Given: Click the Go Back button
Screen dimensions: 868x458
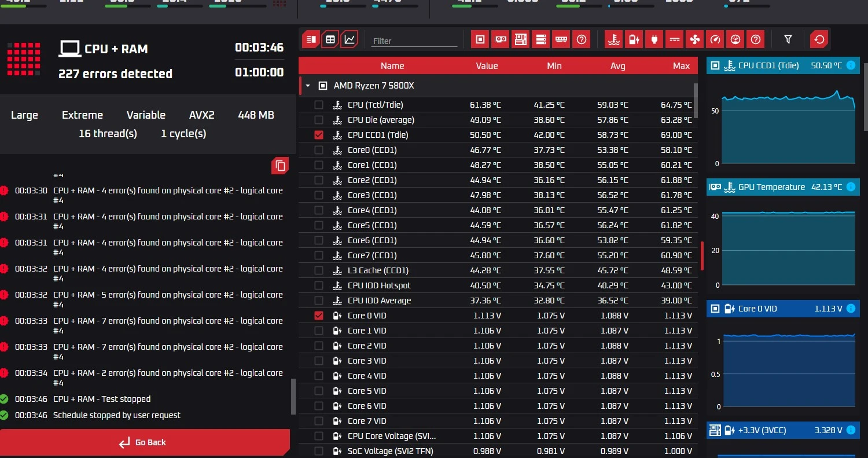Looking at the screenshot, I should click(x=145, y=442).
